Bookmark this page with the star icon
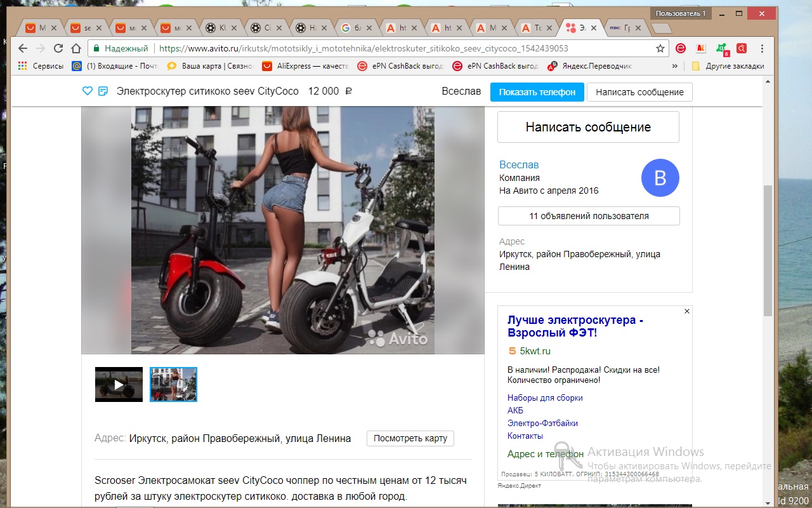 660,48
